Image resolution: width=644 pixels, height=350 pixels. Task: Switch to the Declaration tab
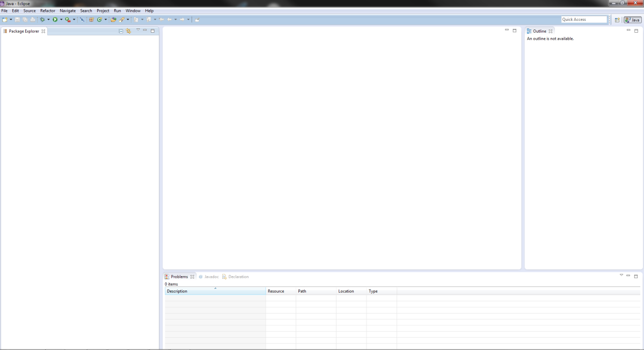(x=236, y=277)
